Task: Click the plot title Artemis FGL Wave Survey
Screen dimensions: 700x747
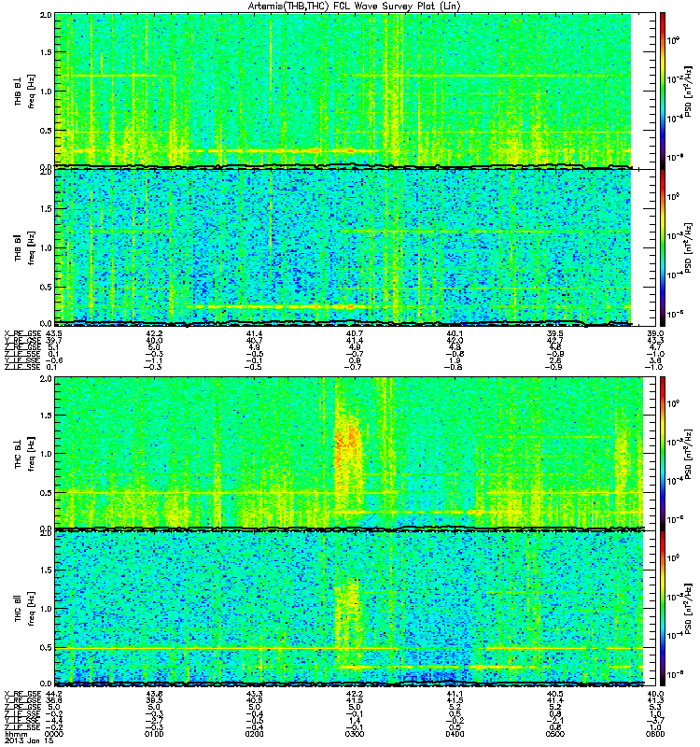Action: pyautogui.click(x=355, y=7)
